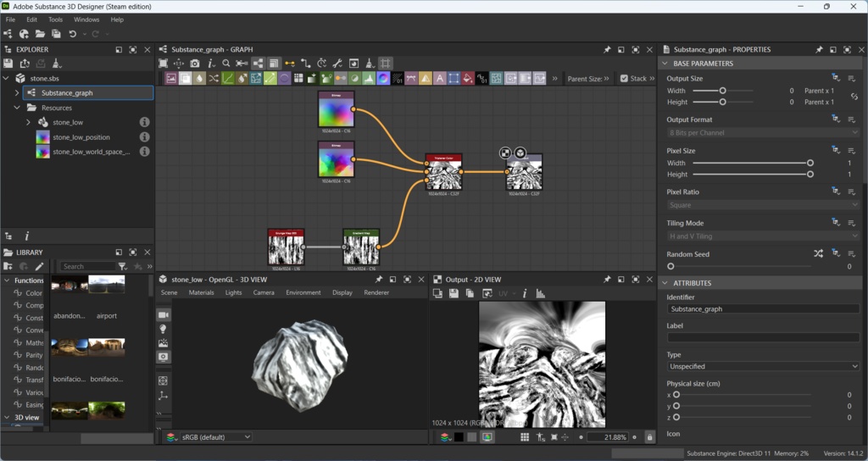Image resolution: width=868 pixels, height=461 pixels.
Task: Open the 3D view Materials menu
Action: 201,292
